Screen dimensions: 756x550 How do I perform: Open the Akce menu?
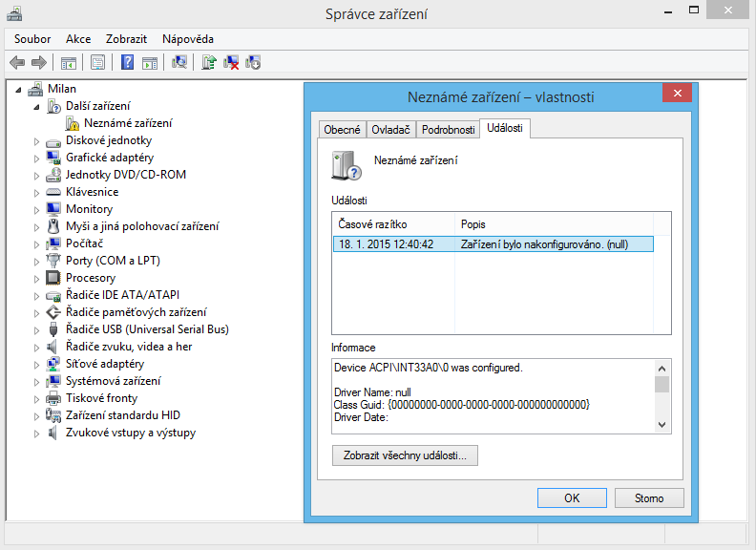[78, 39]
